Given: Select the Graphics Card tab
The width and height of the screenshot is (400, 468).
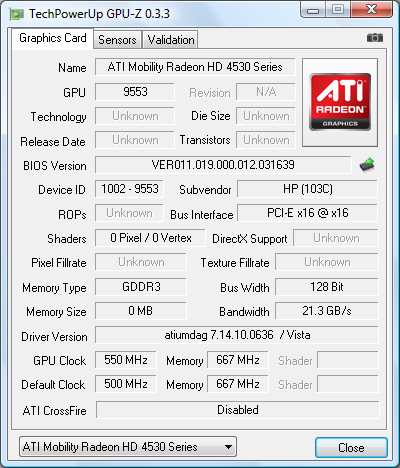Looking at the screenshot, I should click(53, 38).
